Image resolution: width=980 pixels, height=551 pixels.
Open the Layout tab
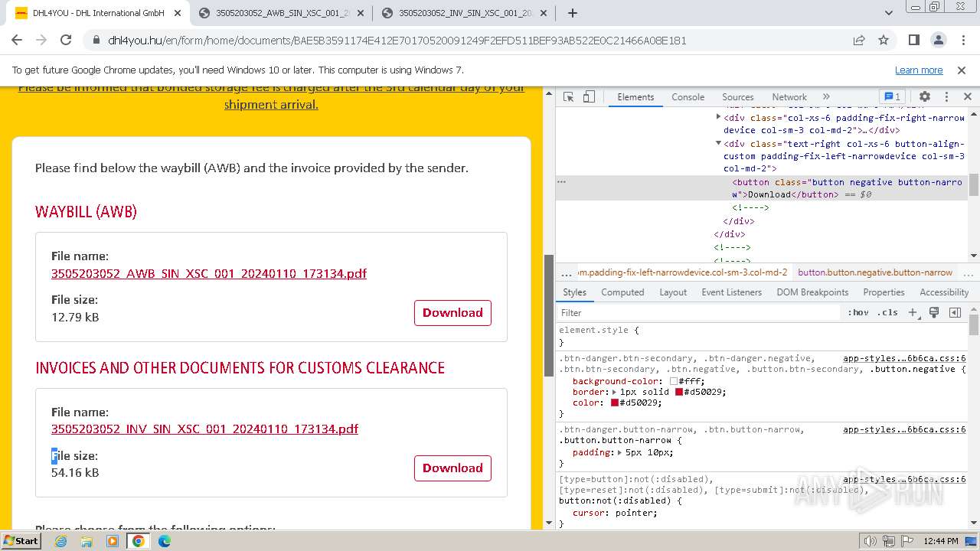[x=673, y=292]
